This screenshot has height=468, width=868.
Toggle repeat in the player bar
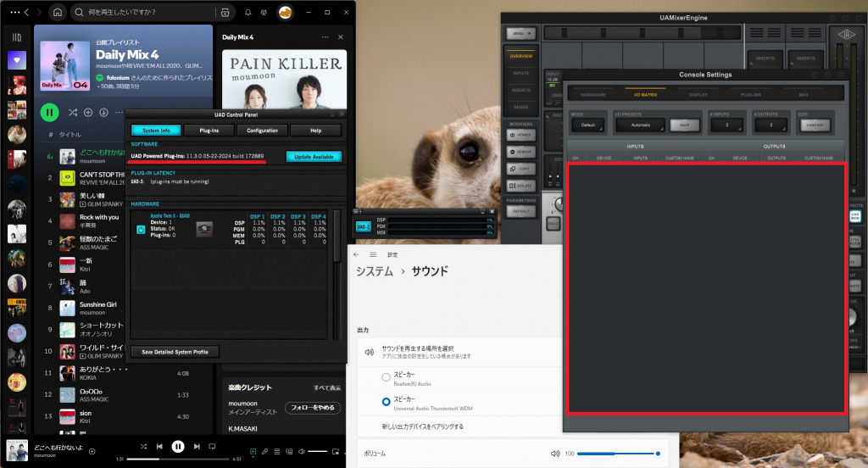point(212,446)
